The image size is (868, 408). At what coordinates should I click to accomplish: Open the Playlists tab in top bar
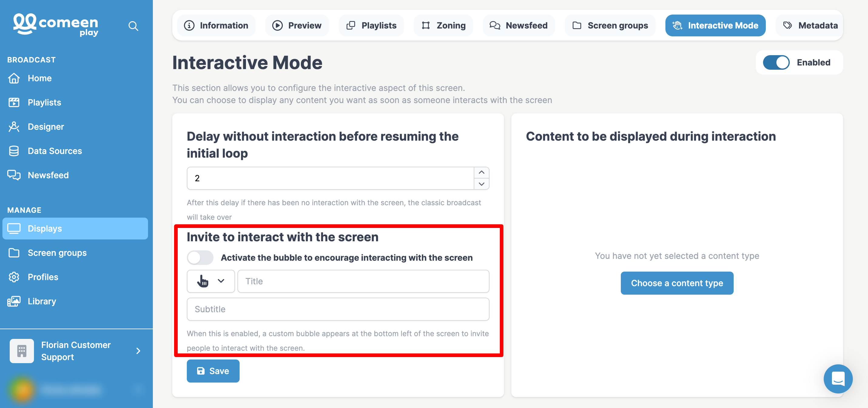[371, 25]
